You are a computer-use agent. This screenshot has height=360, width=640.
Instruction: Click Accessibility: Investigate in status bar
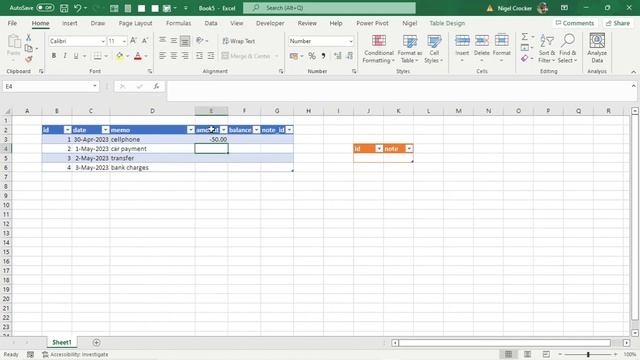click(x=76, y=354)
